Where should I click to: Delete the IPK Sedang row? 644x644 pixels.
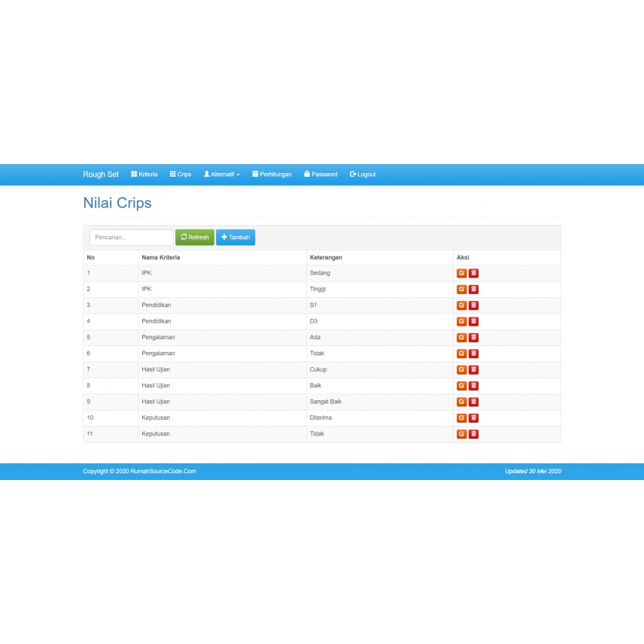(x=473, y=273)
